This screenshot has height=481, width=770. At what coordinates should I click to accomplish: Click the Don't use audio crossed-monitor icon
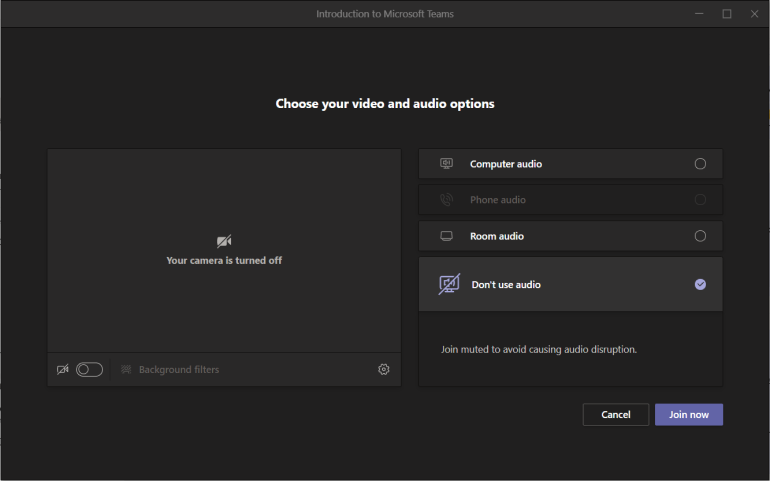[449, 284]
